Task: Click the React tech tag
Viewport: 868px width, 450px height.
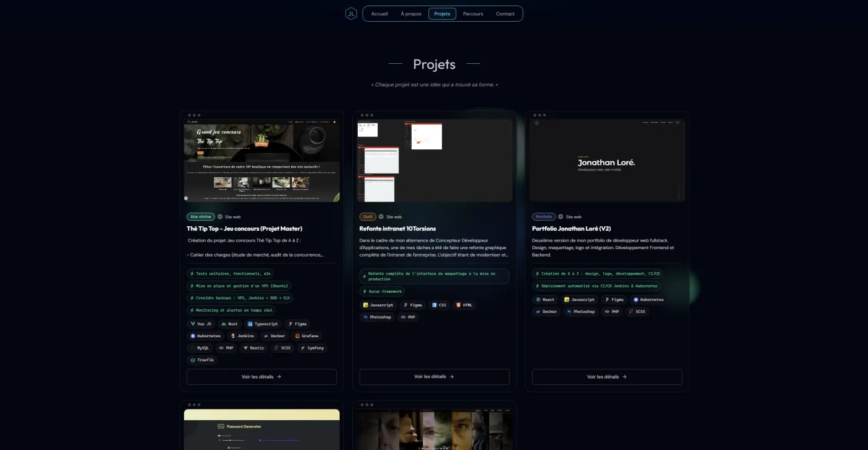Action: coord(546,299)
